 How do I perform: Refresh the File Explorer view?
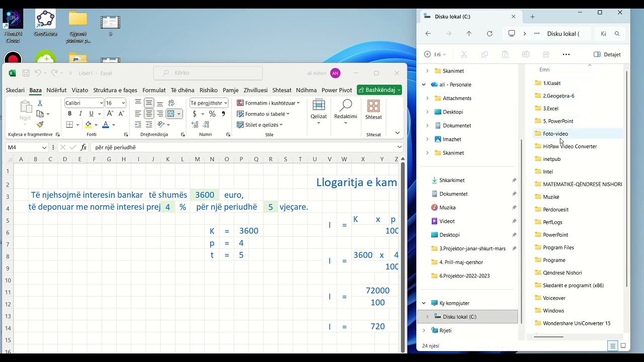coord(490,34)
